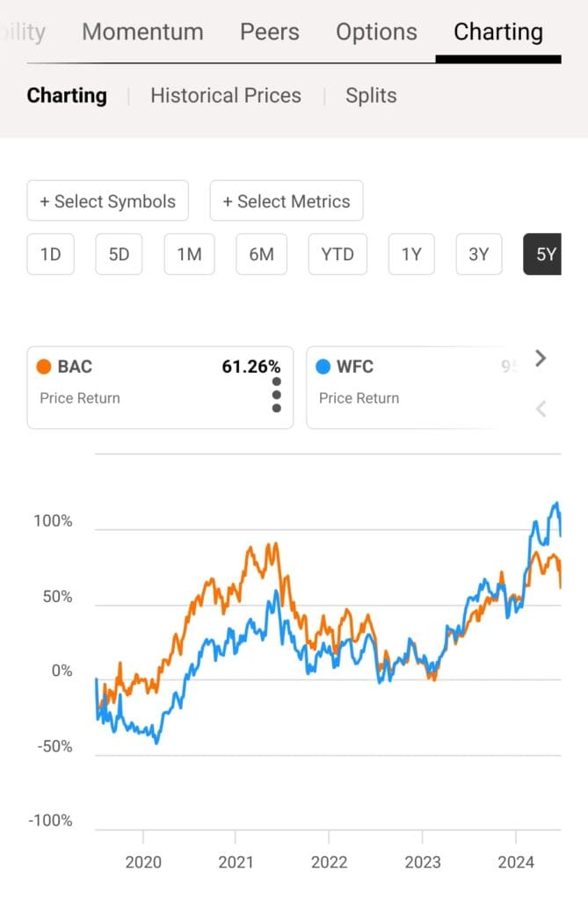Select the 1M time range button
The height and width of the screenshot is (900, 588).
(189, 254)
